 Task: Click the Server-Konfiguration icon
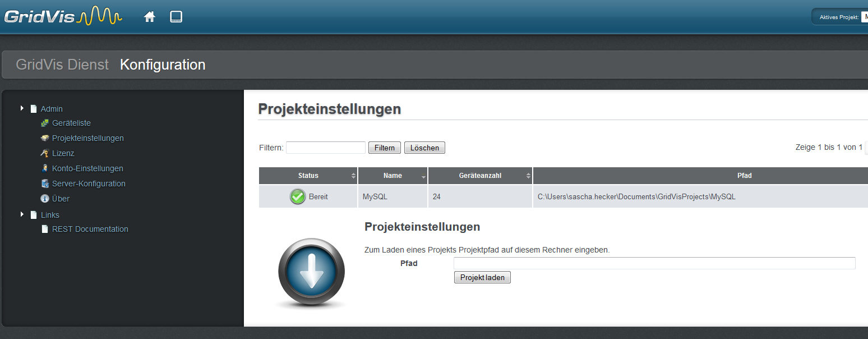[45, 184]
